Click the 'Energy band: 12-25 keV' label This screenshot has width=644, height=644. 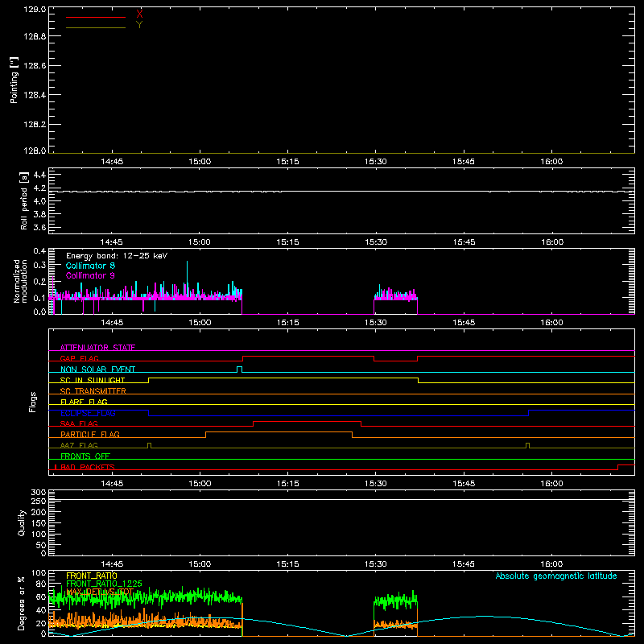pos(117,256)
